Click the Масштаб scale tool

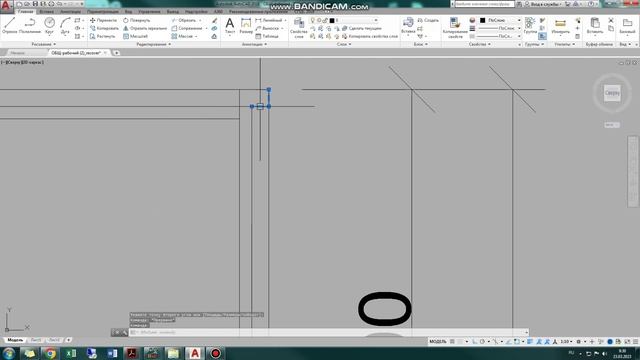coord(136,36)
